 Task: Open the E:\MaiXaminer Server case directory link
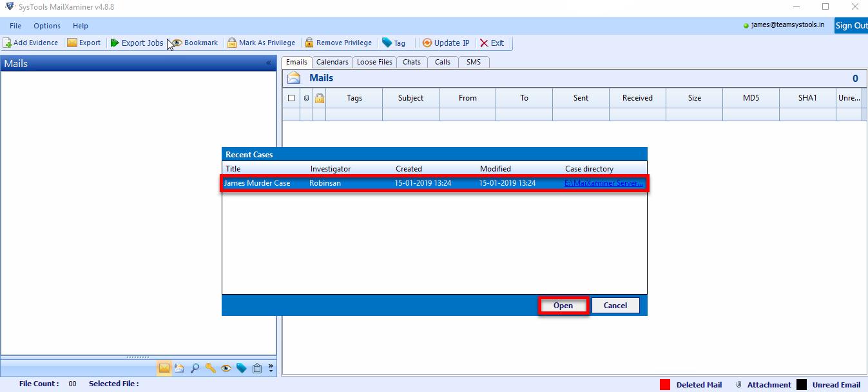[x=604, y=183]
